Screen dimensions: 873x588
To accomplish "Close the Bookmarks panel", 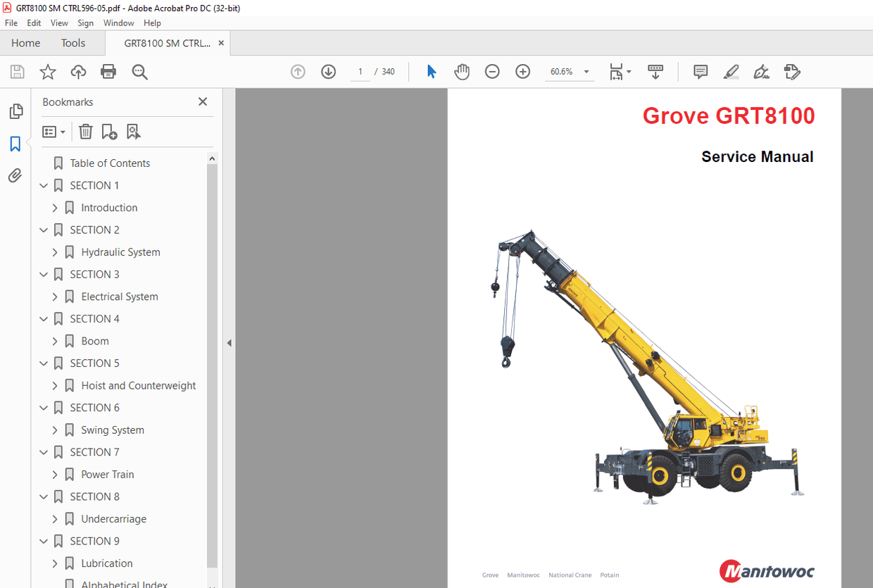I will [x=203, y=102].
